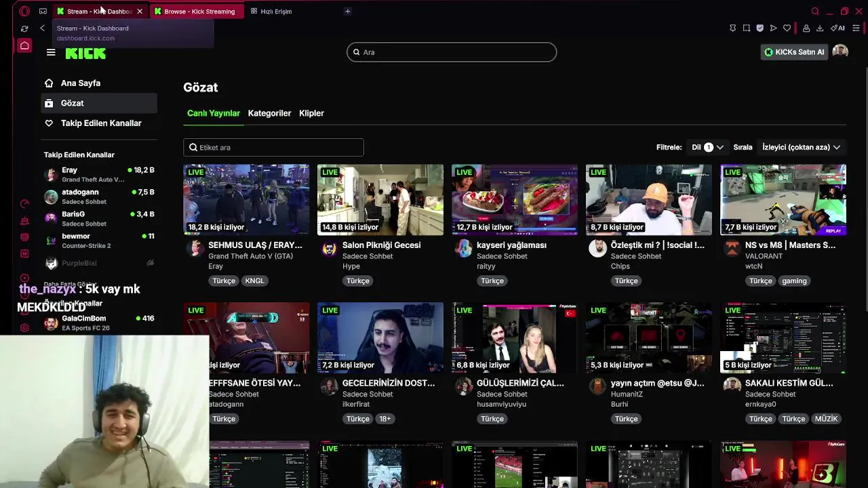Open GalaCimBom recommended channel
The height and width of the screenshot is (488, 868).
(99, 323)
